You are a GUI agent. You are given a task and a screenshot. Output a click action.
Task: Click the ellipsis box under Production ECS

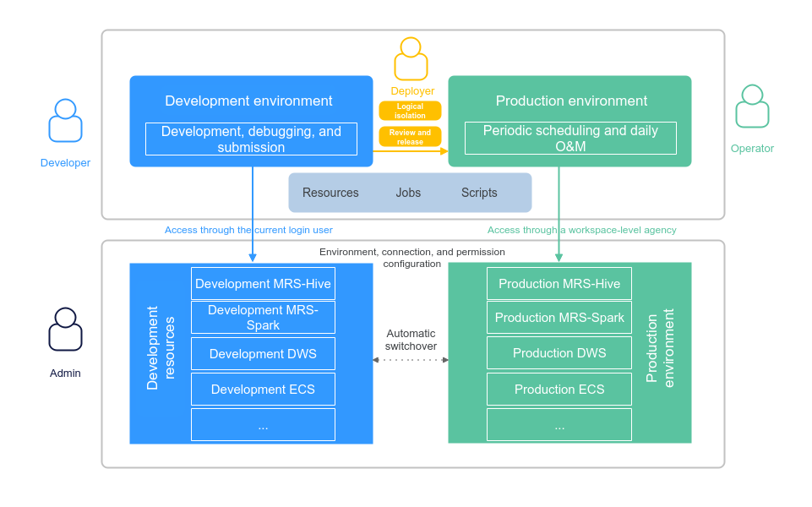coord(559,425)
